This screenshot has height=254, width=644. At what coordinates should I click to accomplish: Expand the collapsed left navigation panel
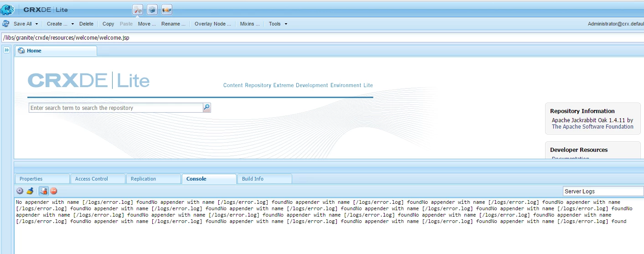tap(7, 50)
